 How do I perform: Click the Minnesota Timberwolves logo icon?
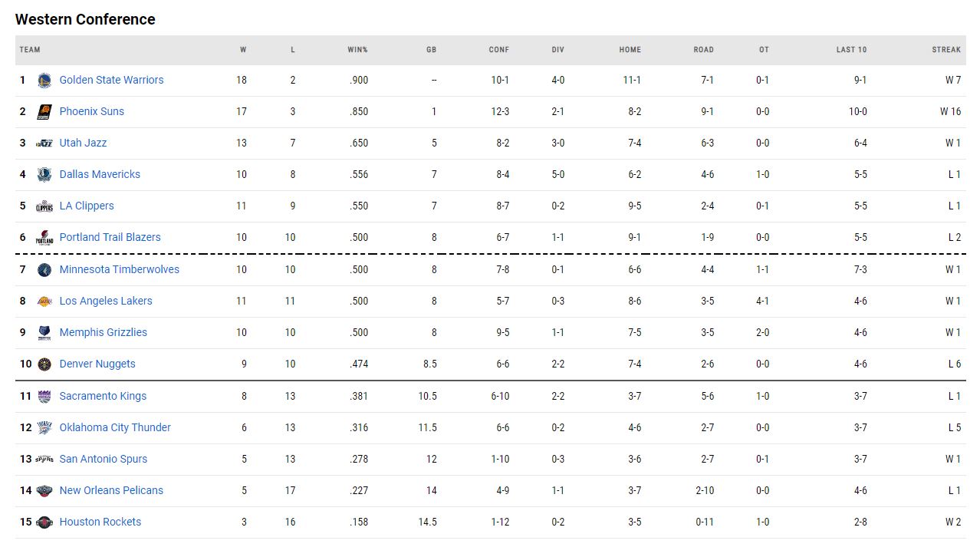click(x=44, y=270)
